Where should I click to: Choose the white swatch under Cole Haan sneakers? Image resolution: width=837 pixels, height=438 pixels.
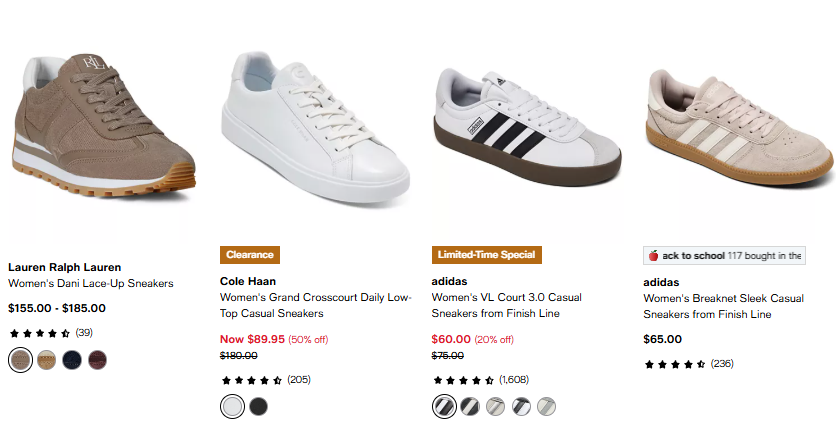tap(232, 406)
